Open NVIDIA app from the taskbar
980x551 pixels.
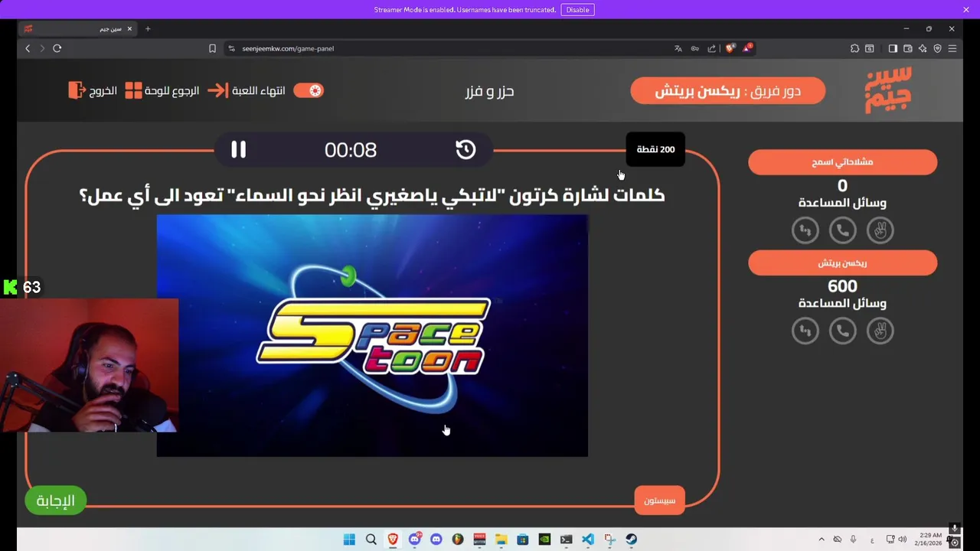pos(544,540)
